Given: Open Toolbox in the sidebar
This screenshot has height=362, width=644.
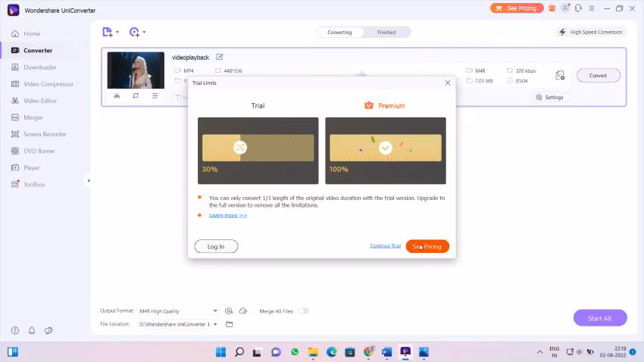Looking at the screenshot, I should click(x=28, y=184).
